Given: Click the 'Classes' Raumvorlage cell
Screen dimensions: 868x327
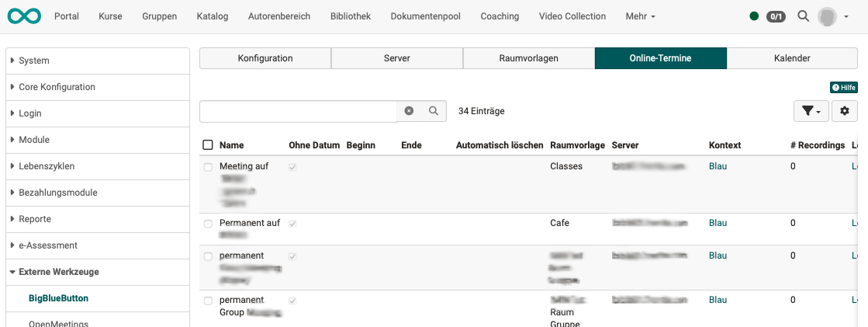Looking at the screenshot, I should (x=566, y=166).
